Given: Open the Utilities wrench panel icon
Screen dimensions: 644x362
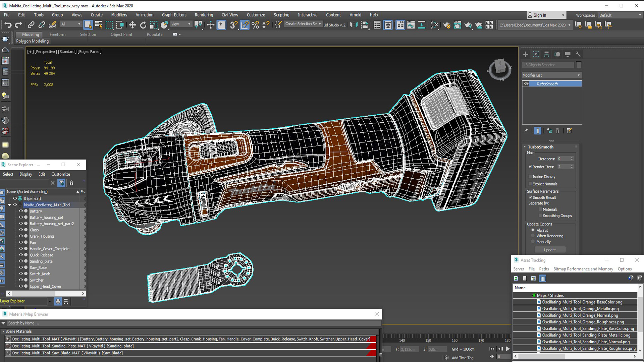Looking at the screenshot, I should [578, 54].
